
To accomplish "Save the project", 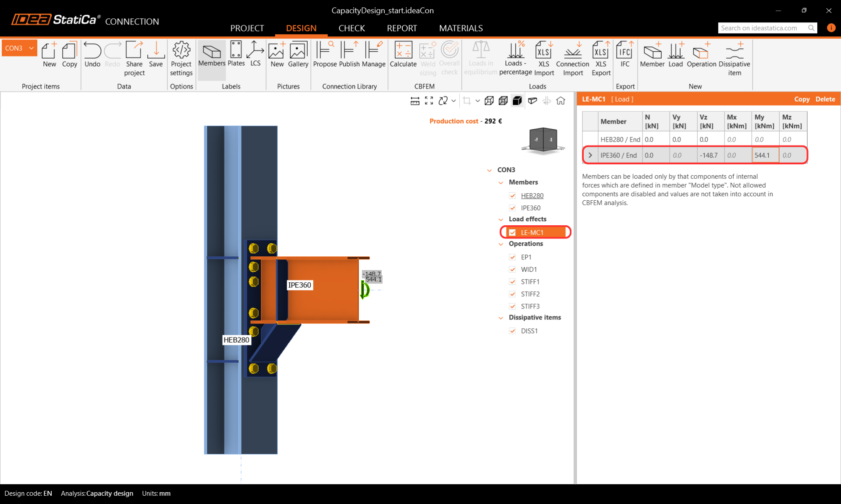I will [x=156, y=55].
